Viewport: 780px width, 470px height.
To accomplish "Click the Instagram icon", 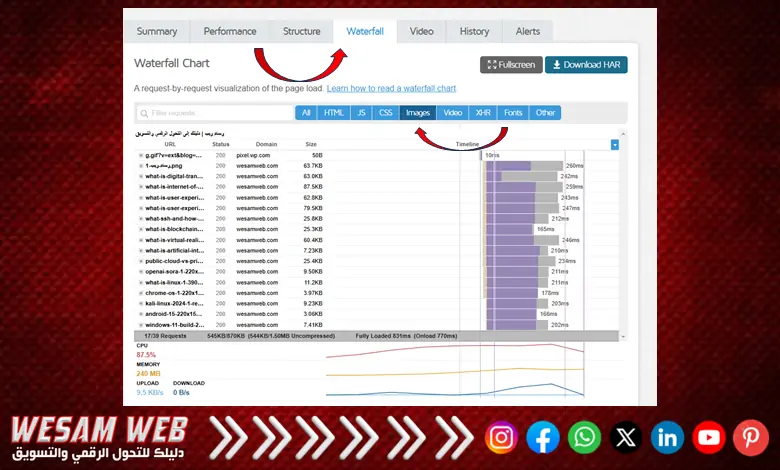I will pyautogui.click(x=502, y=437).
